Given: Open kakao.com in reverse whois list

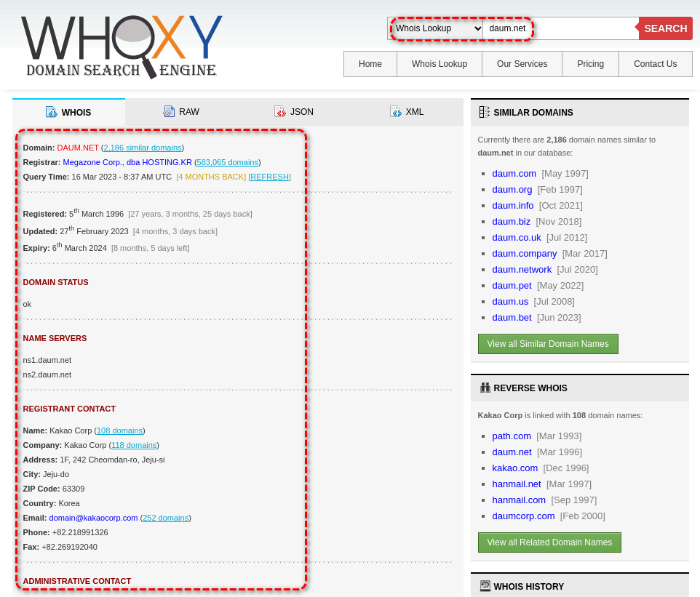Looking at the screenshot, I should [x=514, y=468].
